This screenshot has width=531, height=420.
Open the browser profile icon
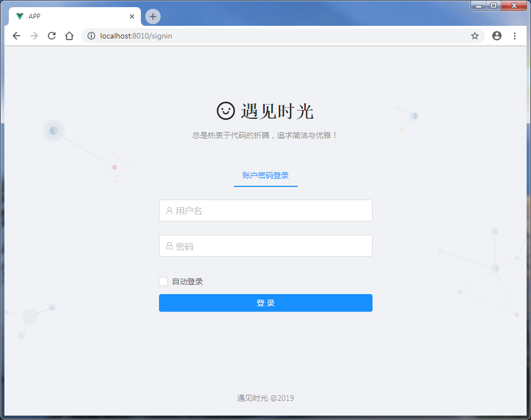click(x=497, y=36)
